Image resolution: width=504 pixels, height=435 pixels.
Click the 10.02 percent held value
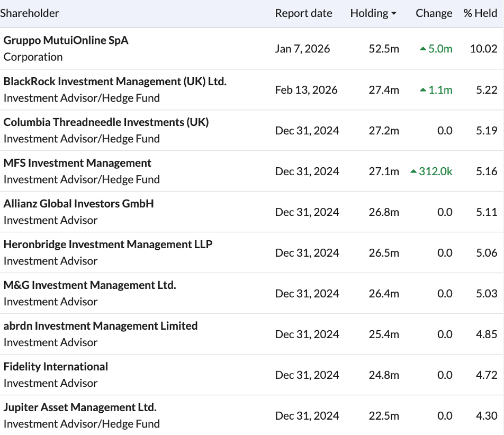483,49
